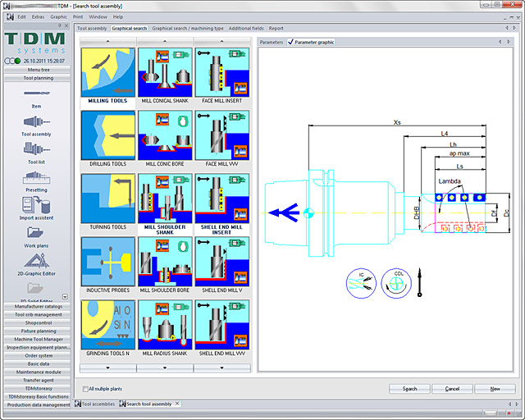Open the Tool crib management section

pos(37,315)
